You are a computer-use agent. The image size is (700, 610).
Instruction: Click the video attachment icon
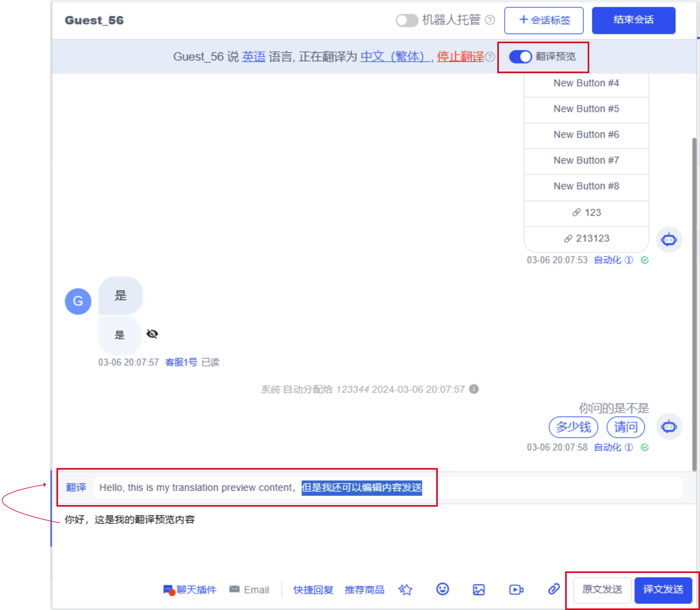point(516,590)
